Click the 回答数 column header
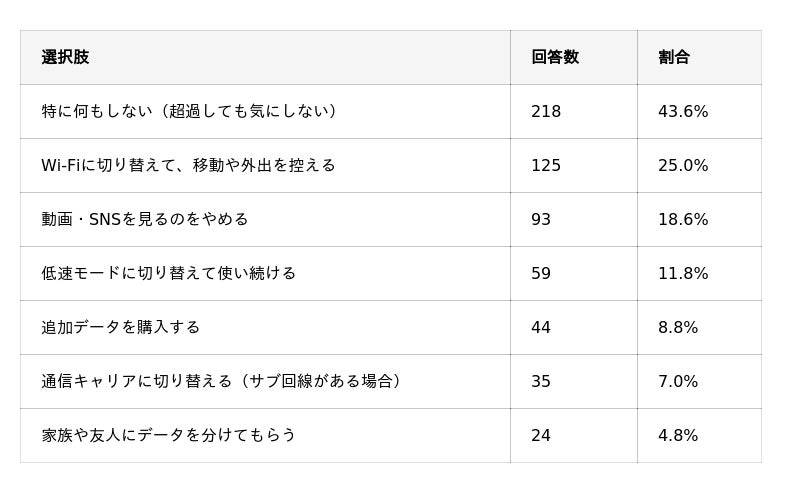 555,57
